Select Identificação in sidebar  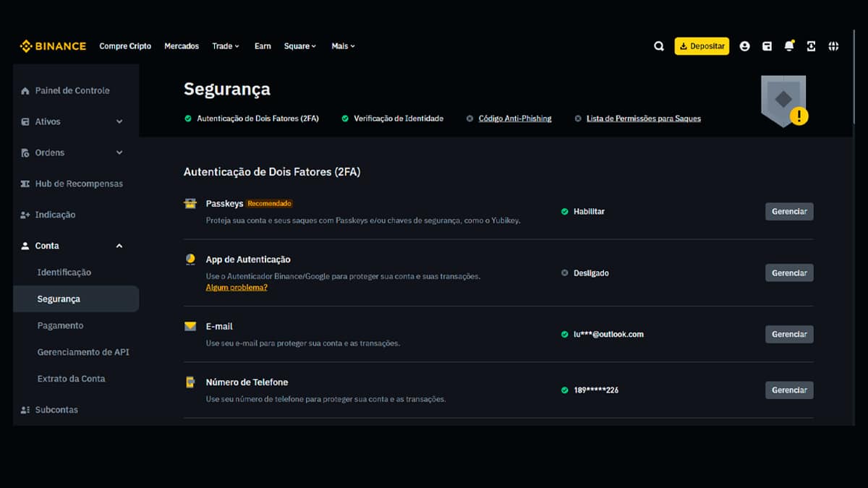(x=64, y=273)
